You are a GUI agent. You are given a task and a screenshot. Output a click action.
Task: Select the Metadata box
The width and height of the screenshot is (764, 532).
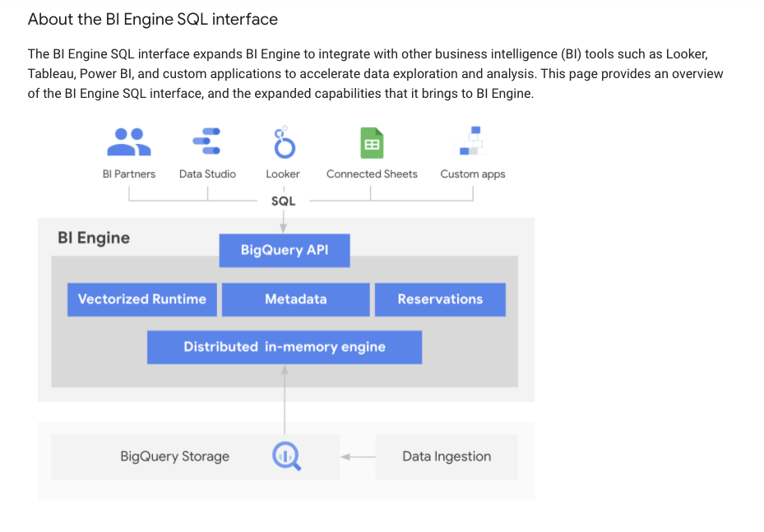296,299
